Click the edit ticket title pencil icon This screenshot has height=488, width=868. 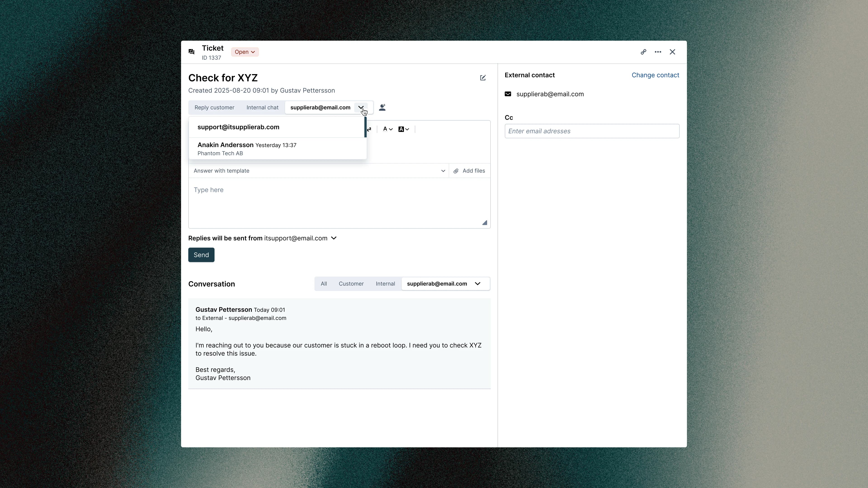[x=483, y=78]
